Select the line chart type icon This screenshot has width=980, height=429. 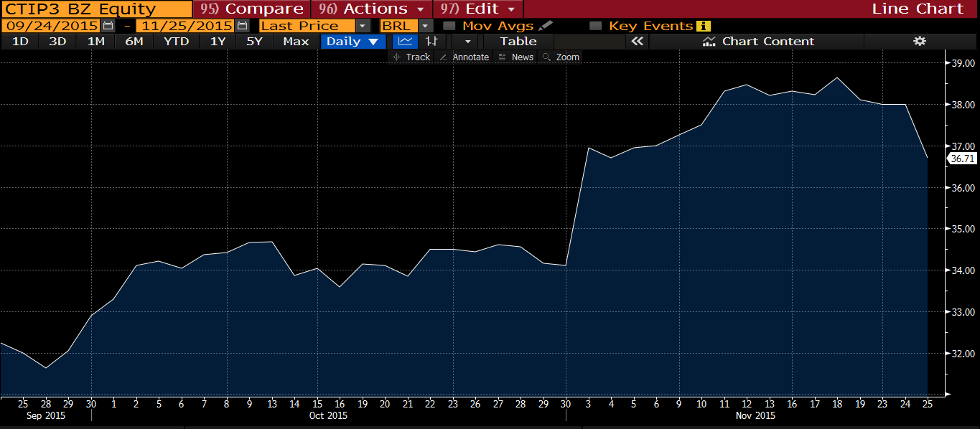[406, 41]
